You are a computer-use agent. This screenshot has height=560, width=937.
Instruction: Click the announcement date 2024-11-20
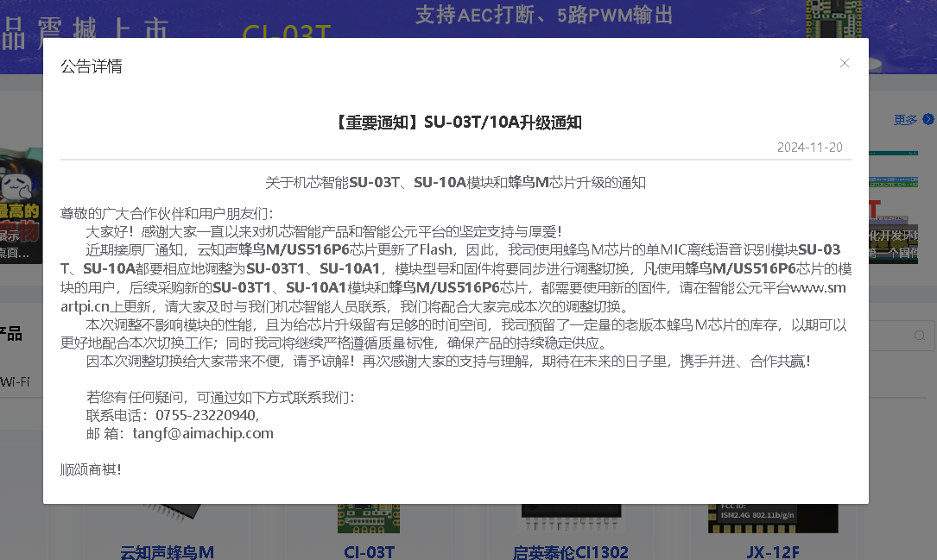(x=809, y=147)
